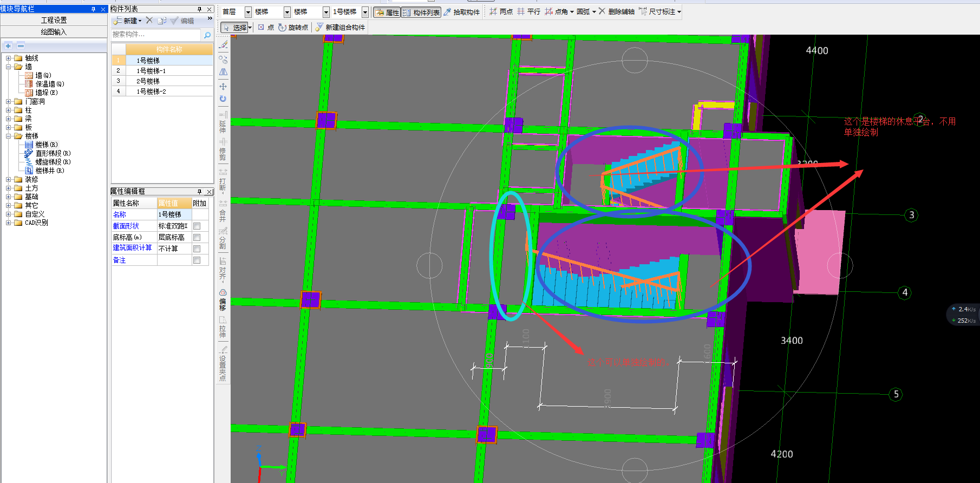This screenshot has width=980, height=483.
Task: Toggle the 截面形状 附加 checkbox
Action: coord(197,226)
